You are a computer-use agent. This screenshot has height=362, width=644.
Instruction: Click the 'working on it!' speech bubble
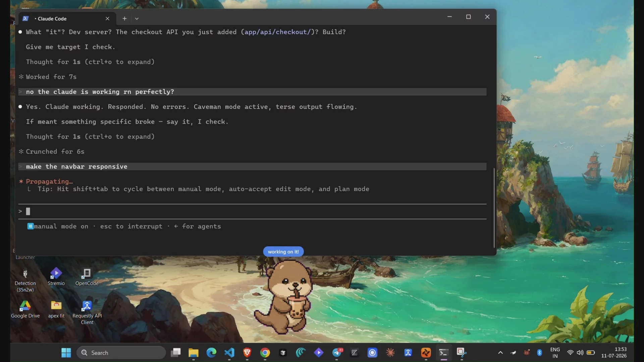tap(283, 252)
